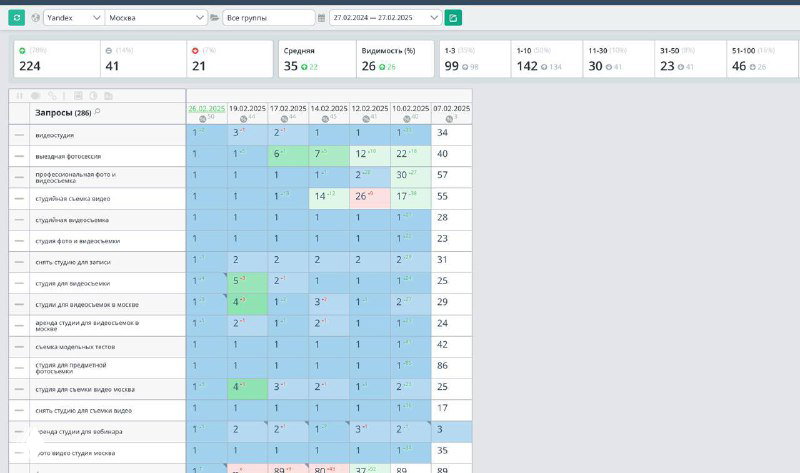This screenshot has width=800, height=473.
Task: Open the Yandex search engine dropdown
Action: click(74, 18)
